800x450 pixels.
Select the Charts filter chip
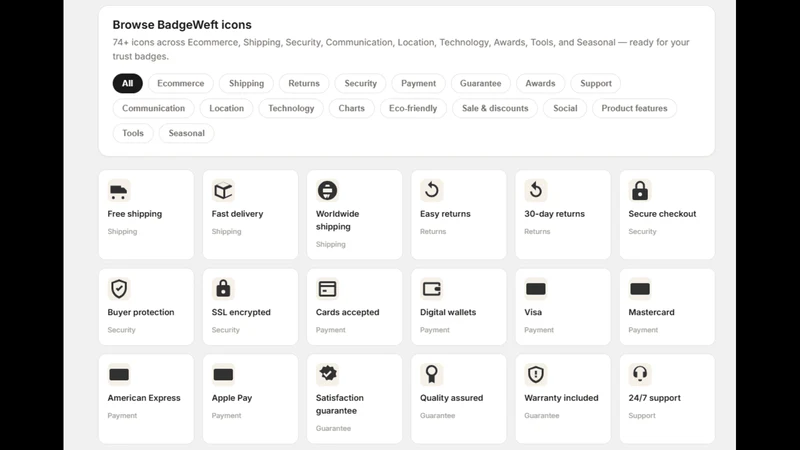pos(352,108)
